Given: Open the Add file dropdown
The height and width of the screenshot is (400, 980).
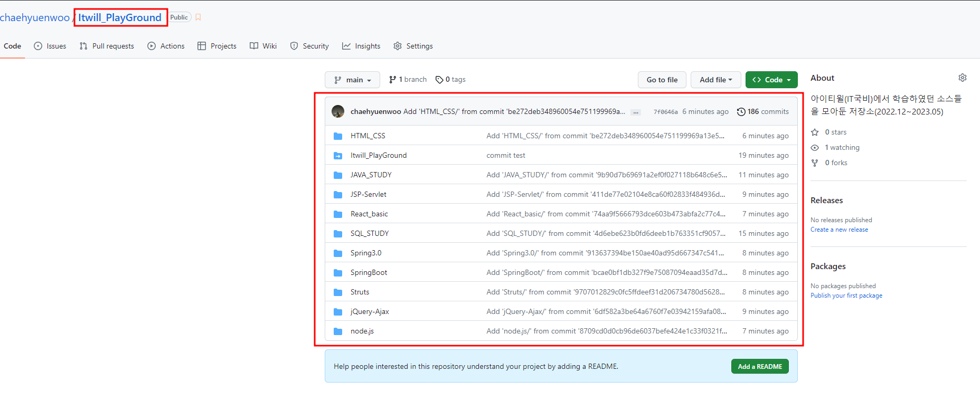Looking at the screenshot, I should point(716,80).
